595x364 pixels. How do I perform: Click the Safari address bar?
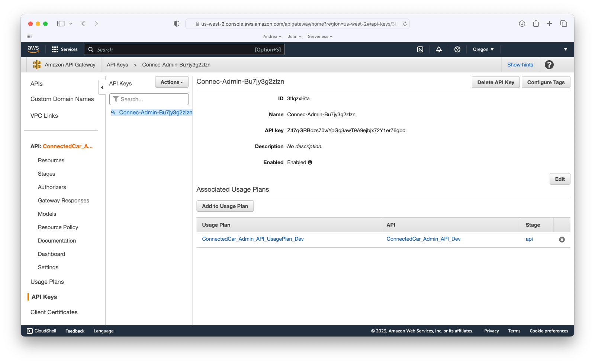(297, 24)
